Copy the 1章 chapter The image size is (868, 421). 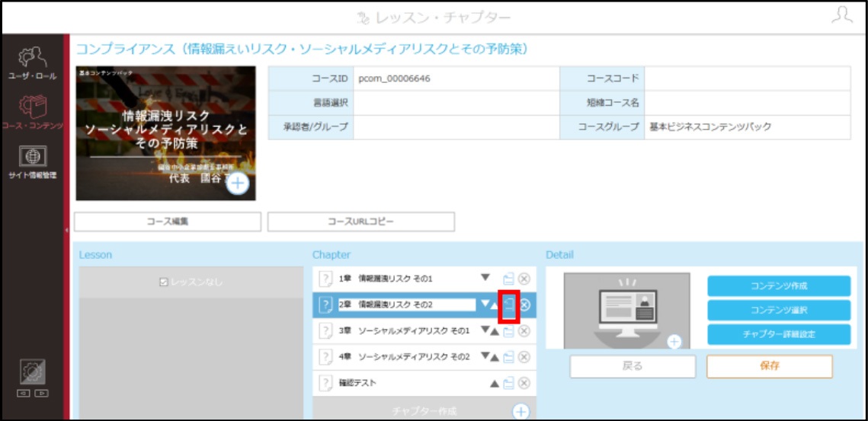click(508, 279)
